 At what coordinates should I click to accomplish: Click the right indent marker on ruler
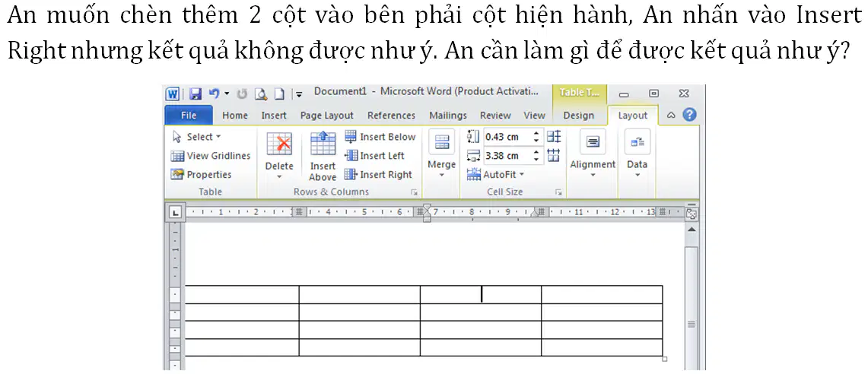[535, 214]
